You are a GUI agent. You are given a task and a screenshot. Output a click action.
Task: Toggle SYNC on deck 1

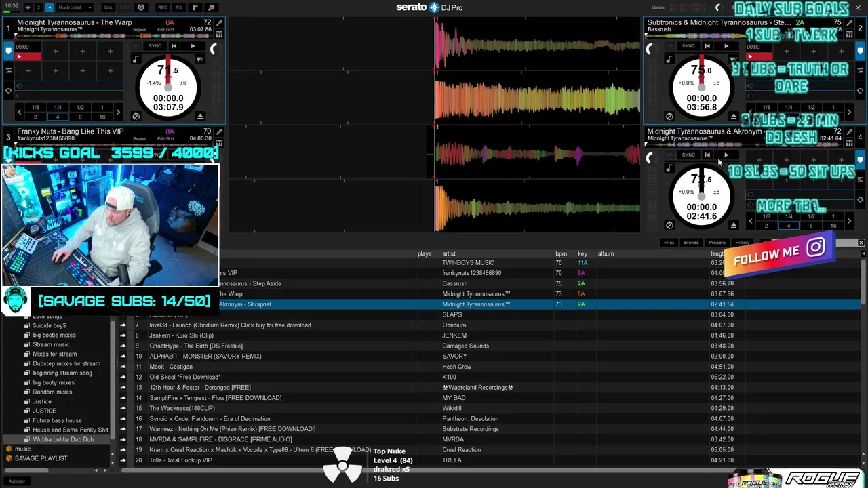click(155, 46)
